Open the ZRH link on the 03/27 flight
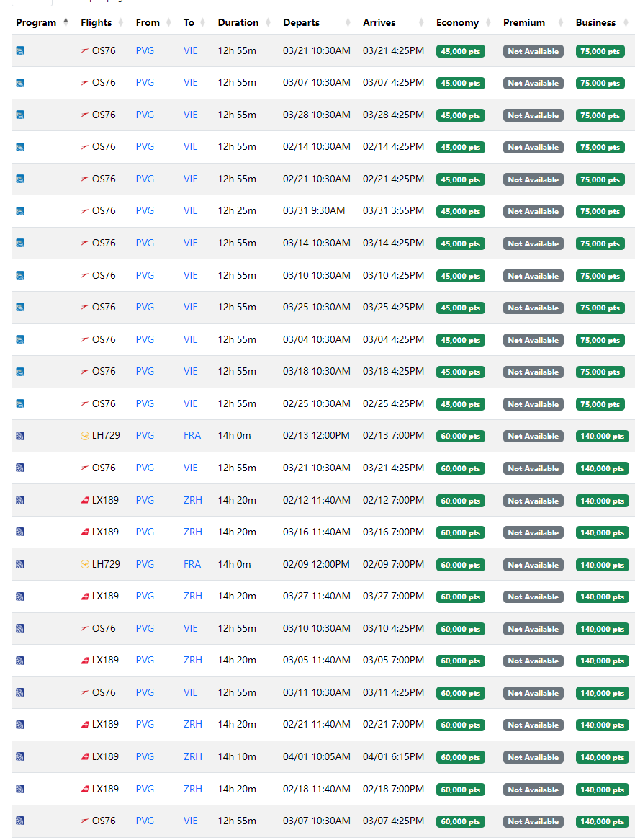This screenshot has width=635, height=840. pyautogui.click(x=192, y=597)
